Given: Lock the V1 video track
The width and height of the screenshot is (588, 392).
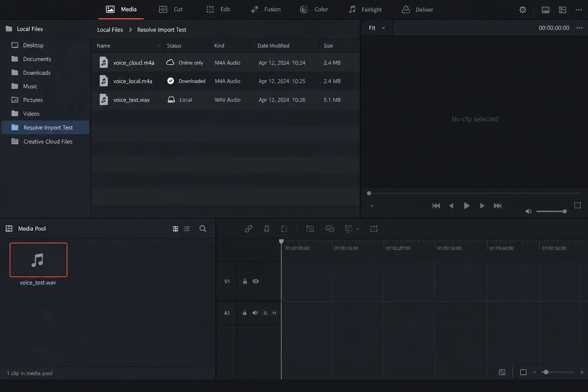Looking at the screenshot, I should pyautogui.click(x=245, y=281).
